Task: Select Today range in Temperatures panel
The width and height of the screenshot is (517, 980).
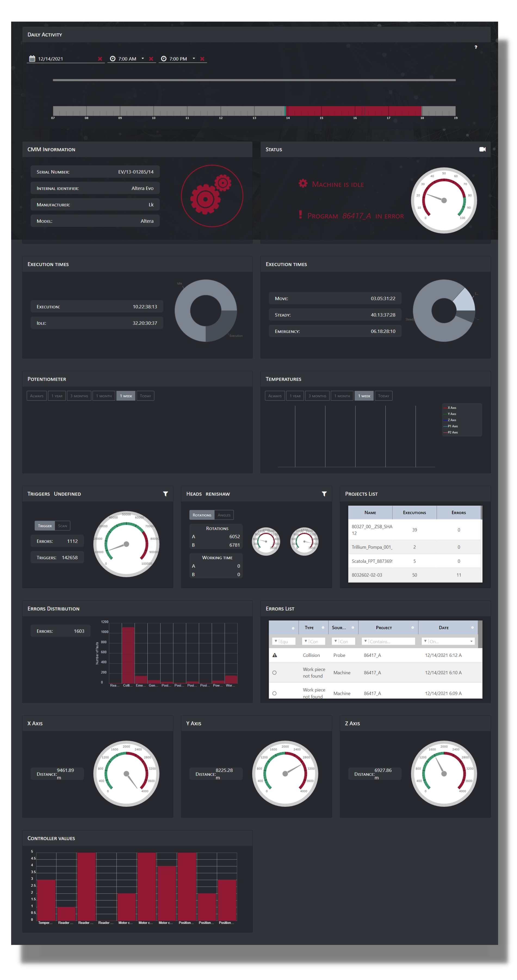Action: (383, 396)
